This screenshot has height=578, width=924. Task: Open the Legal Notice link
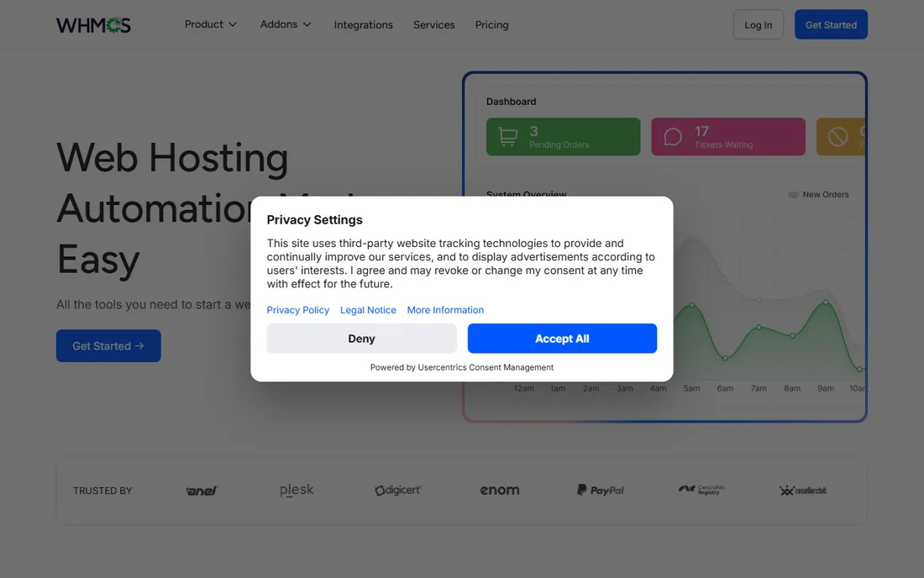point(368,310)
